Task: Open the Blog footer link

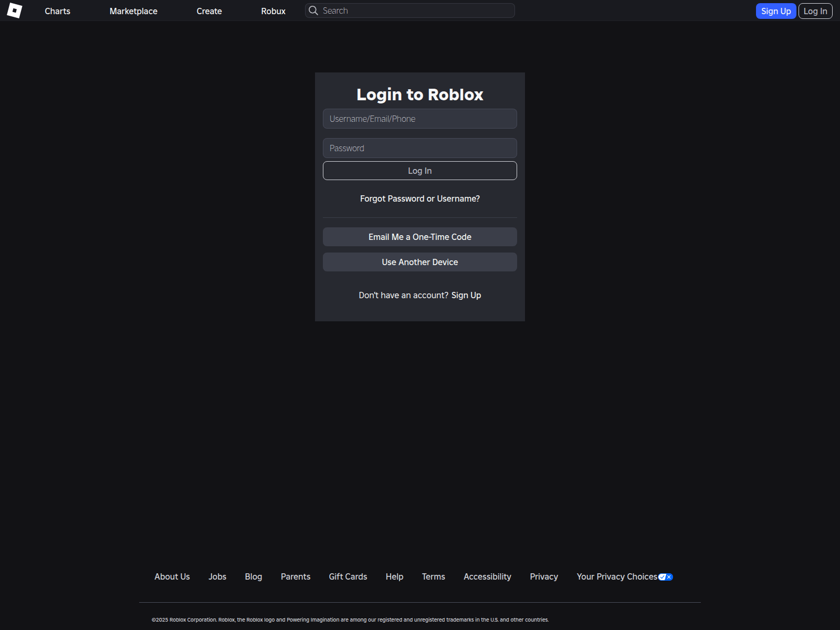Action: (x=254, y=576)
